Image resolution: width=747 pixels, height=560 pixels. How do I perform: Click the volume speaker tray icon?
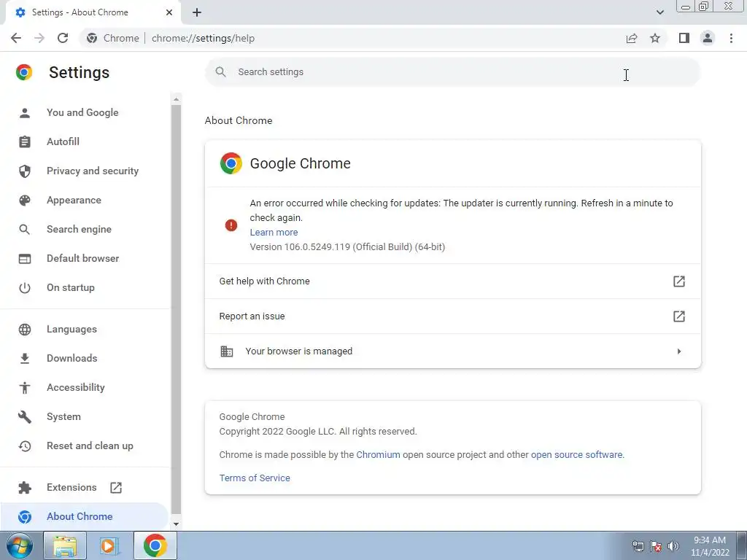tap(673, 546)
